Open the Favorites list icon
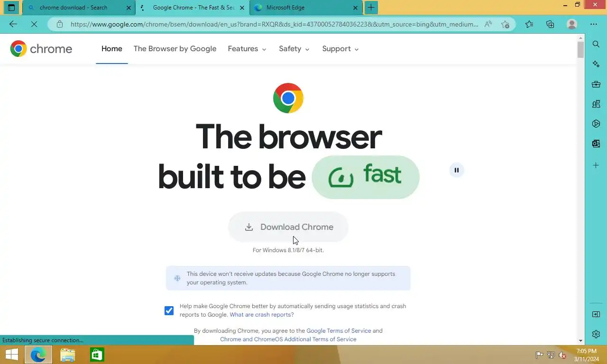 tap(529, 24)
